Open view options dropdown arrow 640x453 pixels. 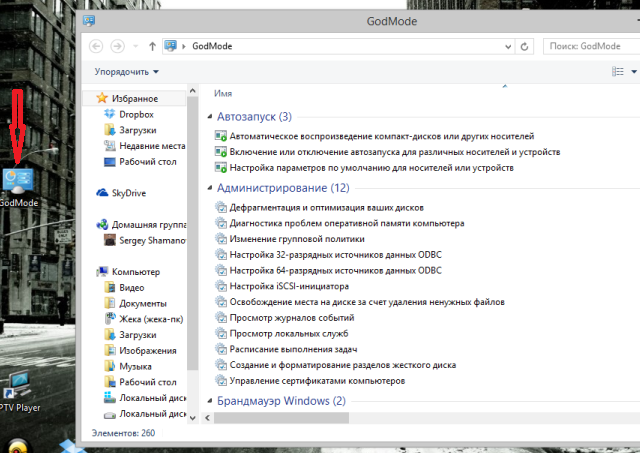tap(634, 72)
